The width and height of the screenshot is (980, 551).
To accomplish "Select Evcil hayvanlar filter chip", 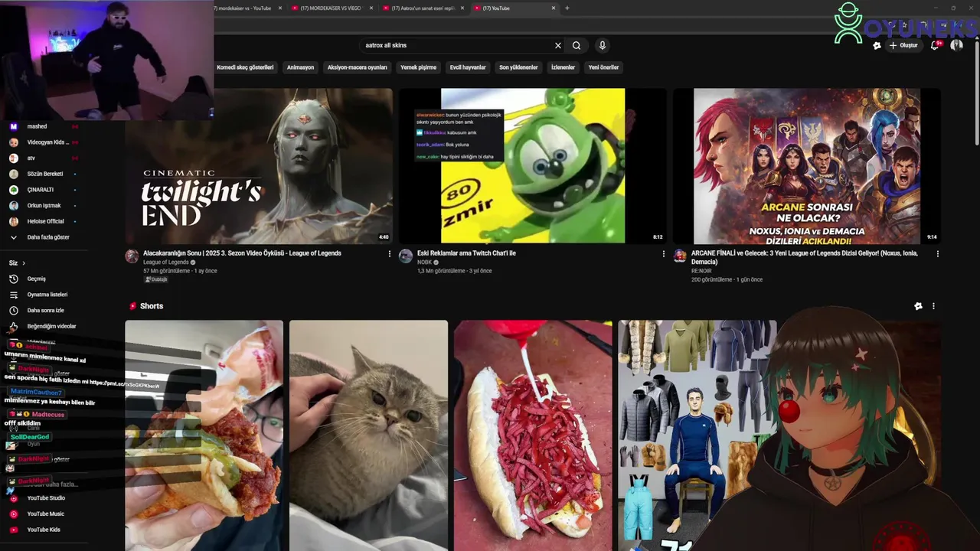I will (468, 67).
